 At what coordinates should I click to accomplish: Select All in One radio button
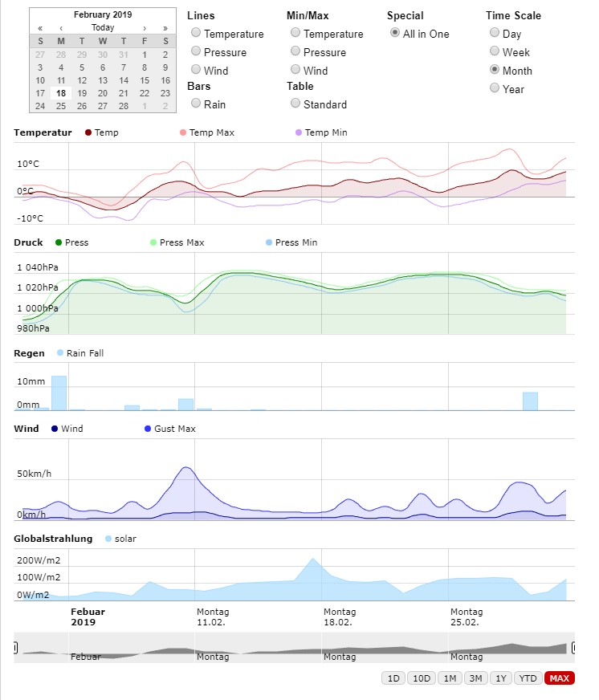point(395,32)
